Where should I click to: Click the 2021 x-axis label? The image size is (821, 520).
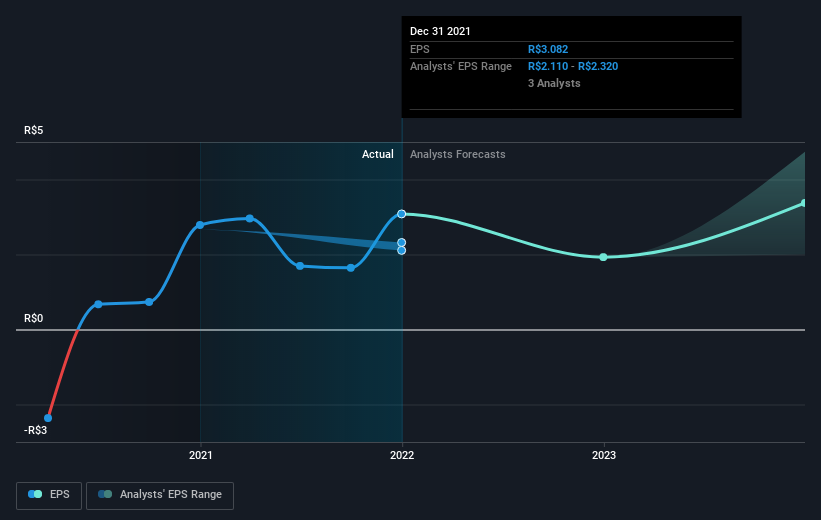pyautogui.click(x=201, y=455)
